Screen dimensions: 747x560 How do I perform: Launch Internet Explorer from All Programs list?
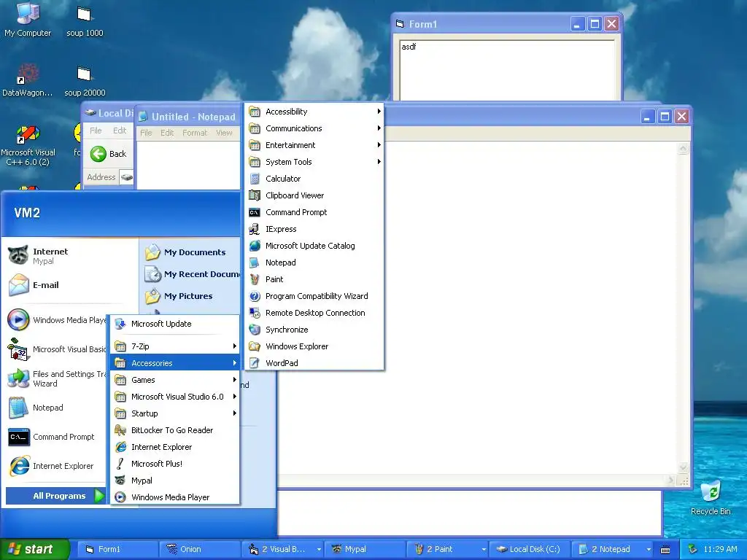click(175, 447)
